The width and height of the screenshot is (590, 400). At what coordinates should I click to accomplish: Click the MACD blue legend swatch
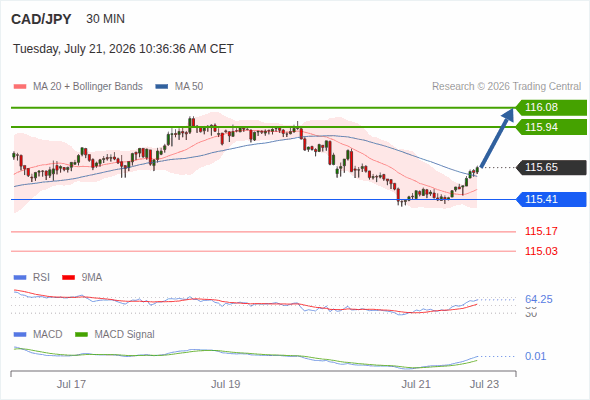tap(20, 335)
